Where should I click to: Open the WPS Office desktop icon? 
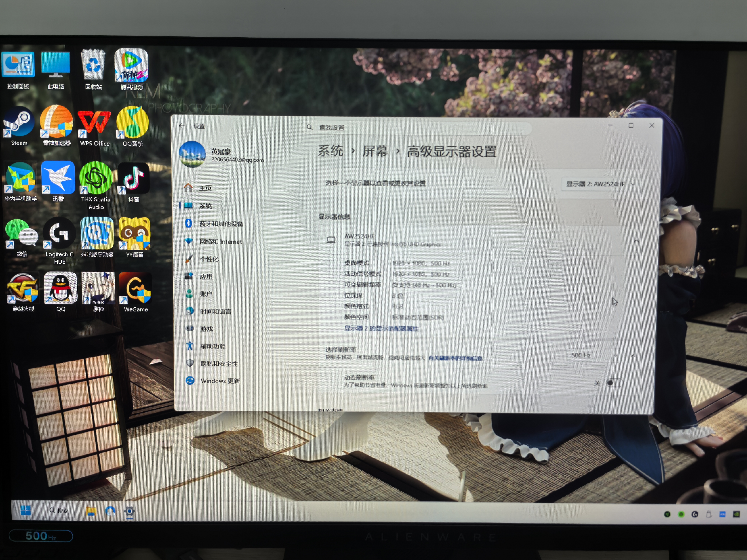pos(94,128)
